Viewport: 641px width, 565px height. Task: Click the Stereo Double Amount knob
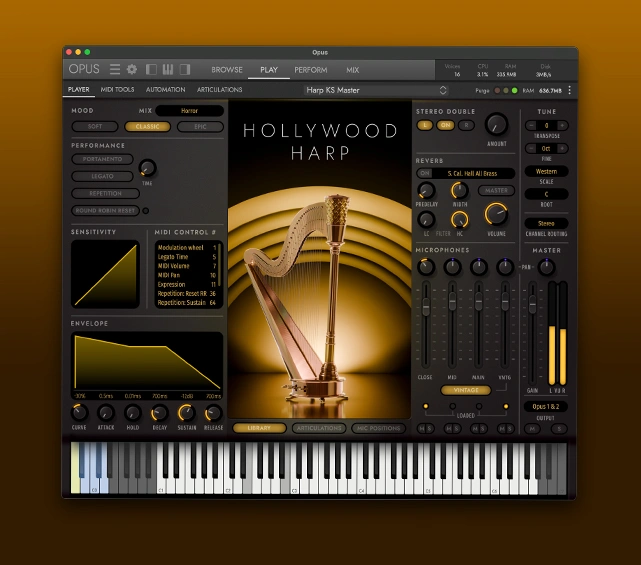(496, 124)
